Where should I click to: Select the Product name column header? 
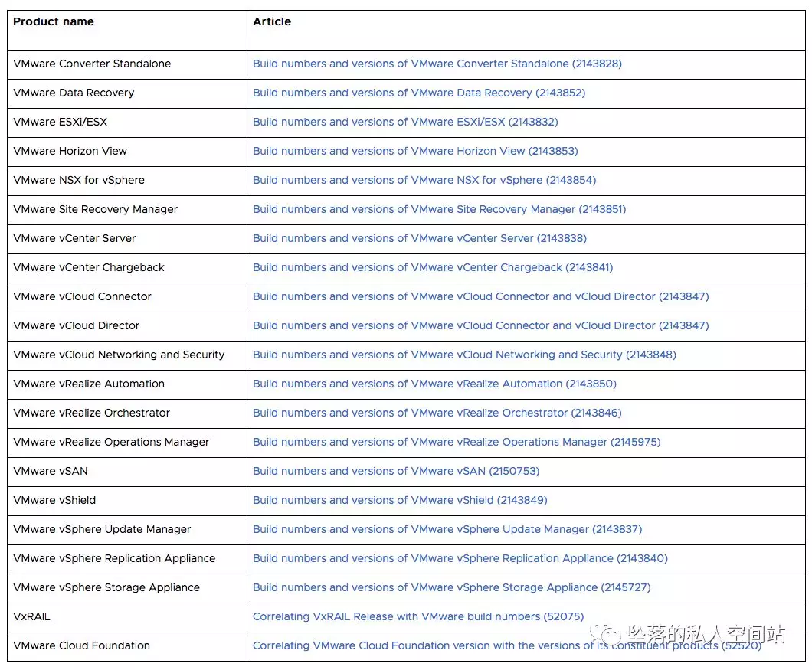[x=54, y=21]
